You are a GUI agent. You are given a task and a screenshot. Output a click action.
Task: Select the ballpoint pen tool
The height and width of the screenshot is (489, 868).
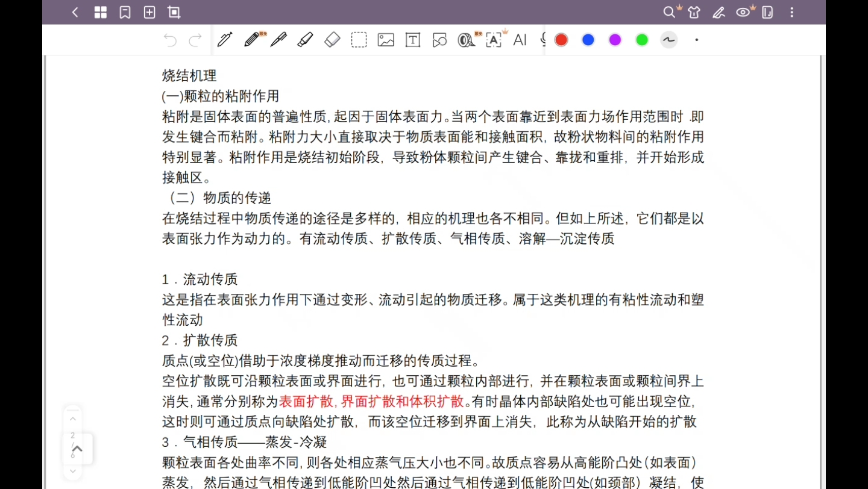[x=278, y=40]
